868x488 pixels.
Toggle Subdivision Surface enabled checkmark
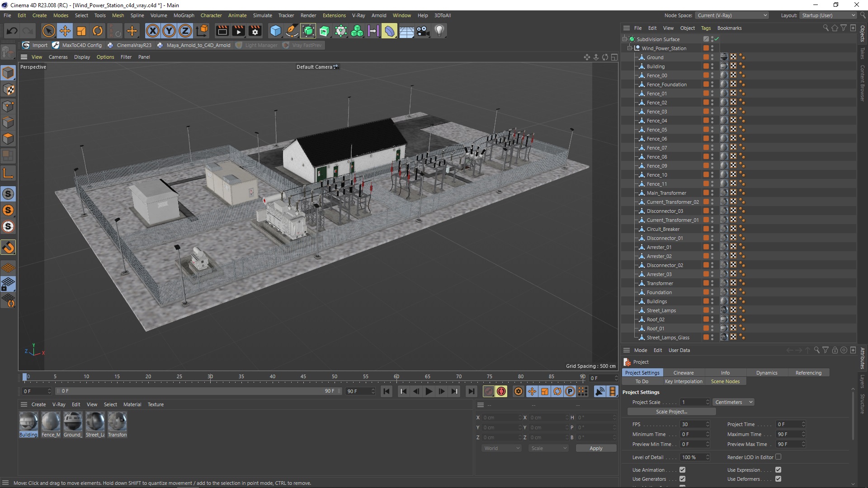point(717,39)
